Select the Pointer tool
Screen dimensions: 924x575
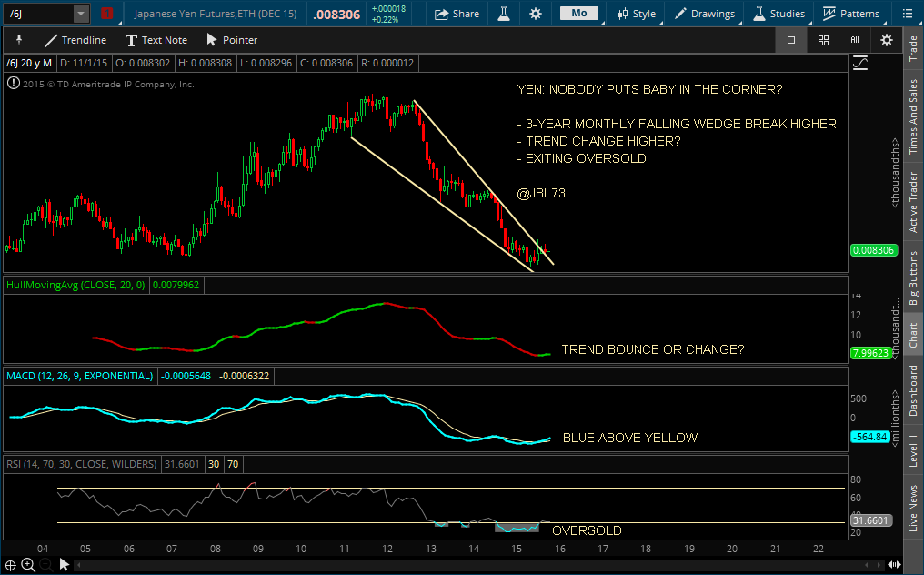tap(232, 40)
